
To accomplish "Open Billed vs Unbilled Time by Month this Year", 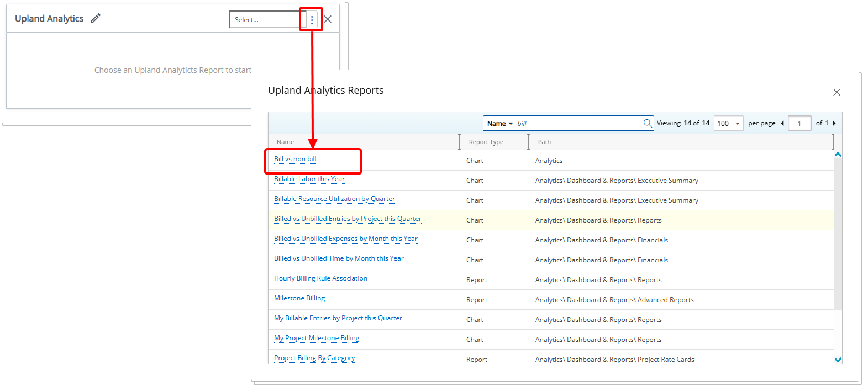I will pyautogui.click(x=339, y=258).
